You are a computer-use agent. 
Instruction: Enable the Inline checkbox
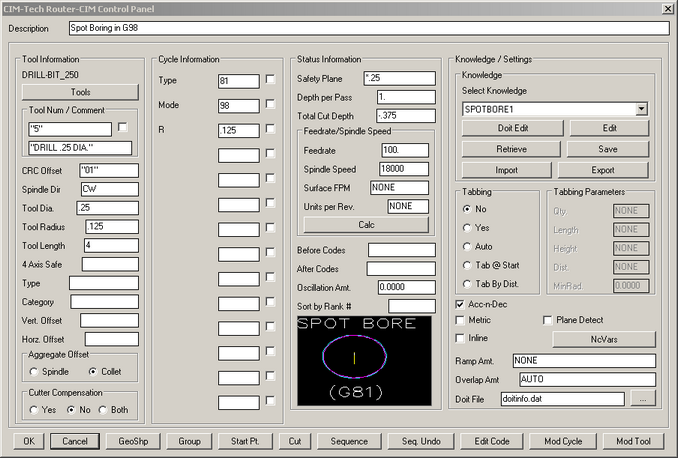tap(460, 338)
